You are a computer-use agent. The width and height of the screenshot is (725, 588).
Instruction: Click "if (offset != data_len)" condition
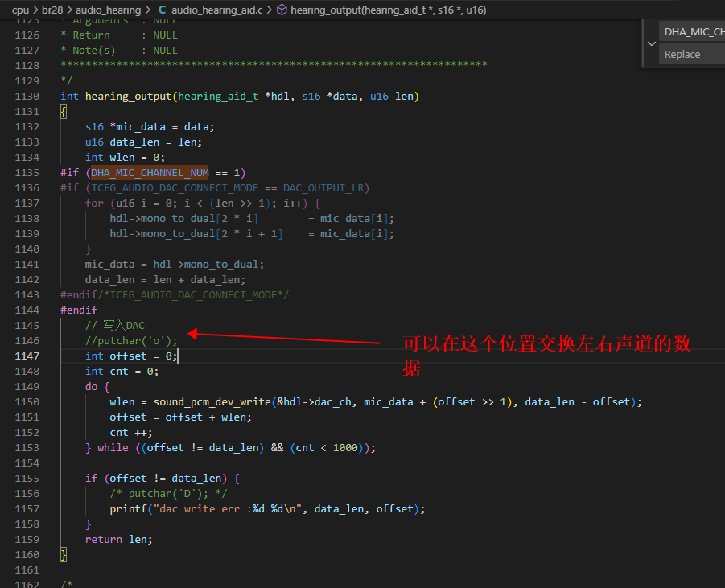[156, 478]
